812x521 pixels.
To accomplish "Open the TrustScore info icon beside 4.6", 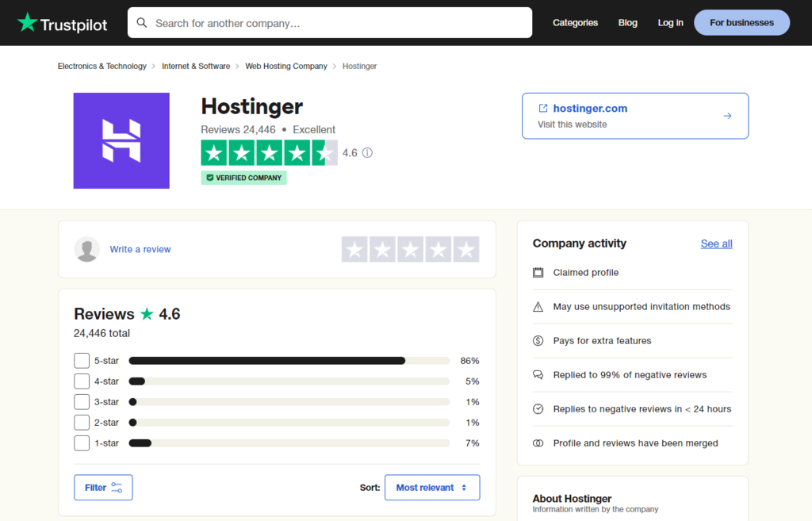I will tap(367, 153).
